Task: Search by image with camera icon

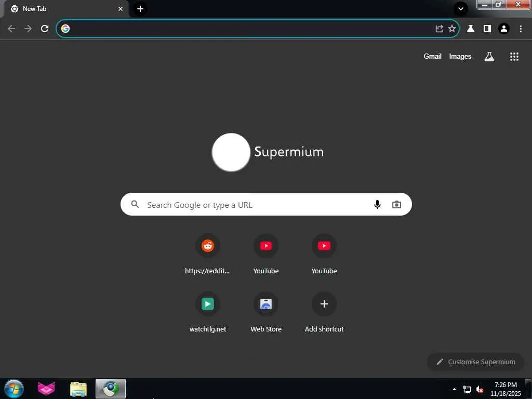Action: 396,205
